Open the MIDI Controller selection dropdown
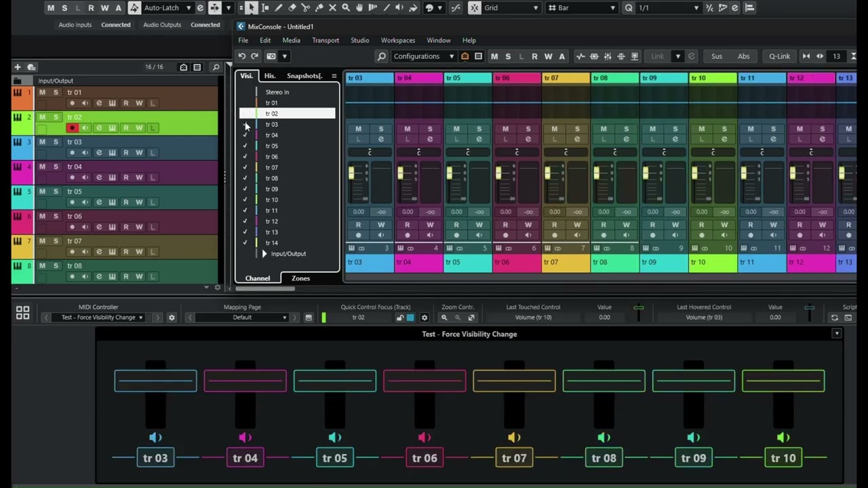The image size is (868, 488). pyautogui.click(x=102, y=317)
